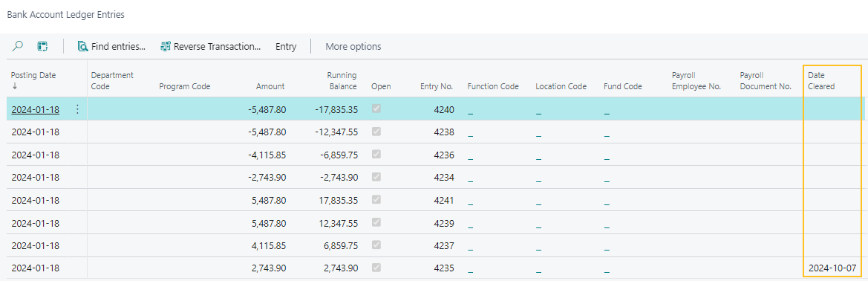868x281 pixels.
Task: Toggle Open checkbox for entry 4240
Action: [376, 109]
